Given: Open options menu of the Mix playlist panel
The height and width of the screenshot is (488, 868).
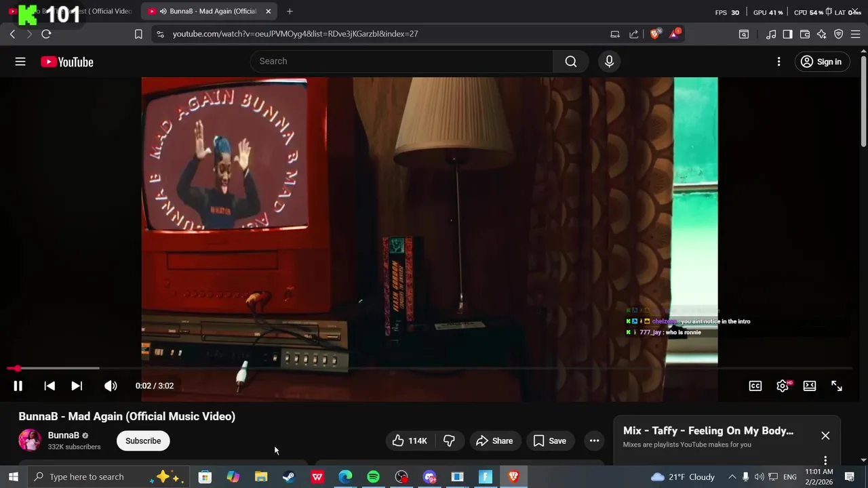Looking at the screenshot, I should coord(825,460).
